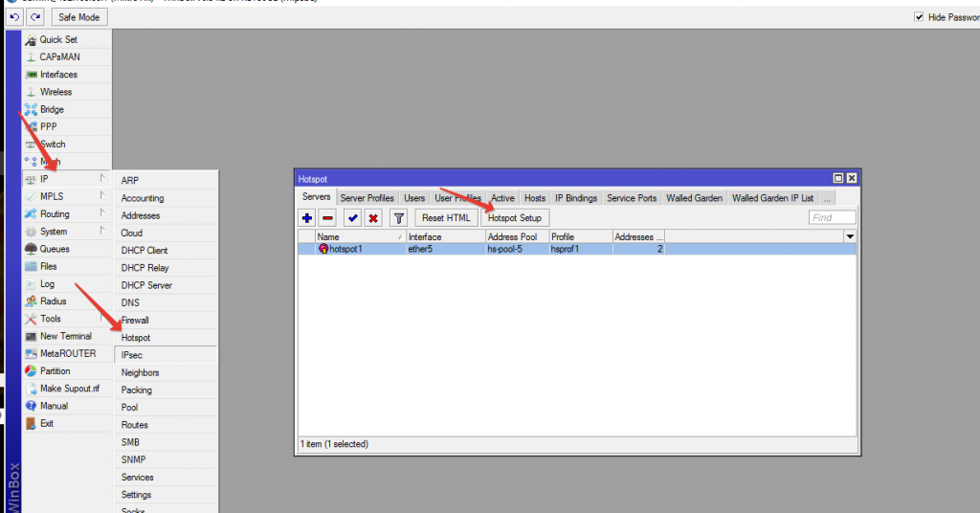980x513 pixels.
Task: Click the blue checkmark enable icon
Action: 353,218
